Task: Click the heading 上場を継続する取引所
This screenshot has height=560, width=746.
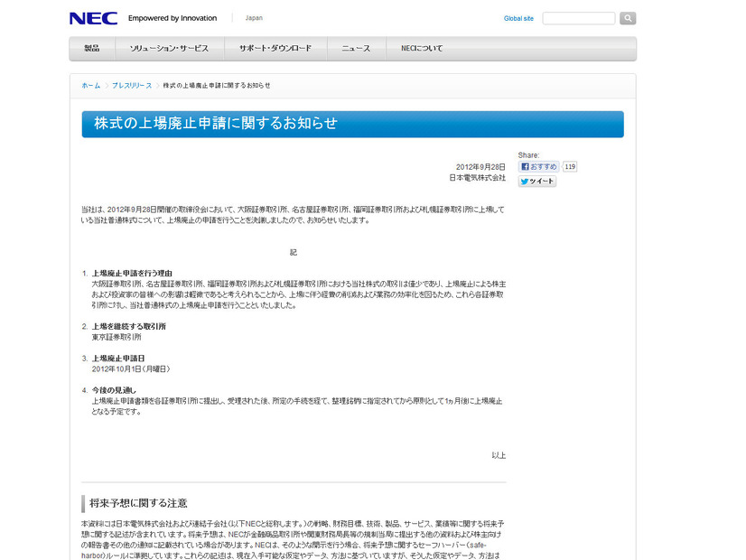Action: pos(128,326)
